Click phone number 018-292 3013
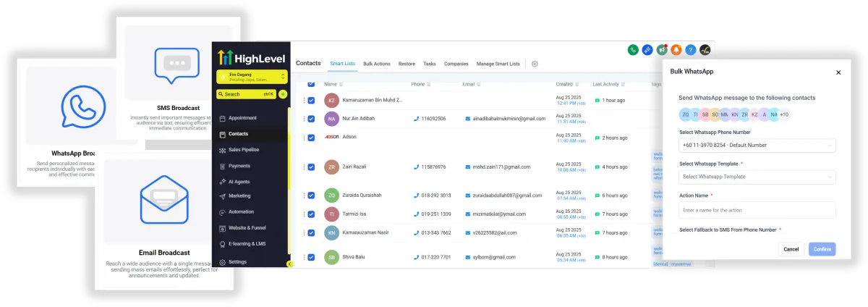The height and width of the screenshot is (307, 868). pos(438,195)
